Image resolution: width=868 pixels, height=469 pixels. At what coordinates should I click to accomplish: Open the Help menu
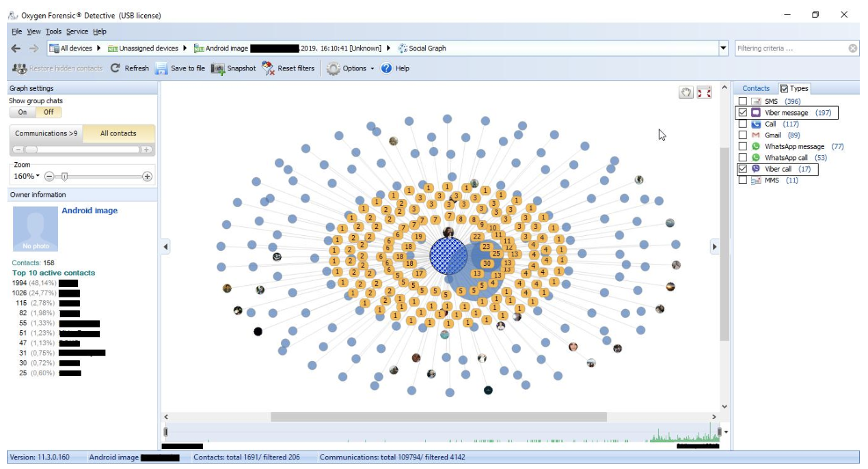point(100,31)
